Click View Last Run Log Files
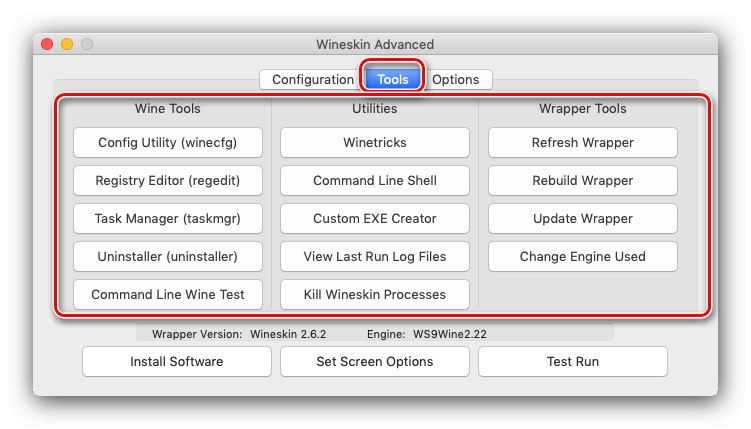 coord(375,257)
